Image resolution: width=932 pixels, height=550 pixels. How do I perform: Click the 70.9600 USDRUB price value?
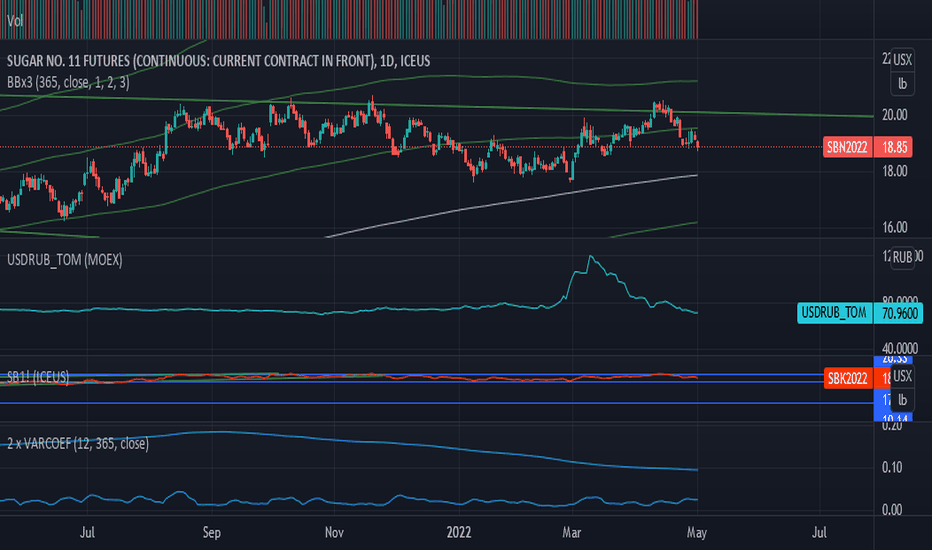[x=898, y=313]
